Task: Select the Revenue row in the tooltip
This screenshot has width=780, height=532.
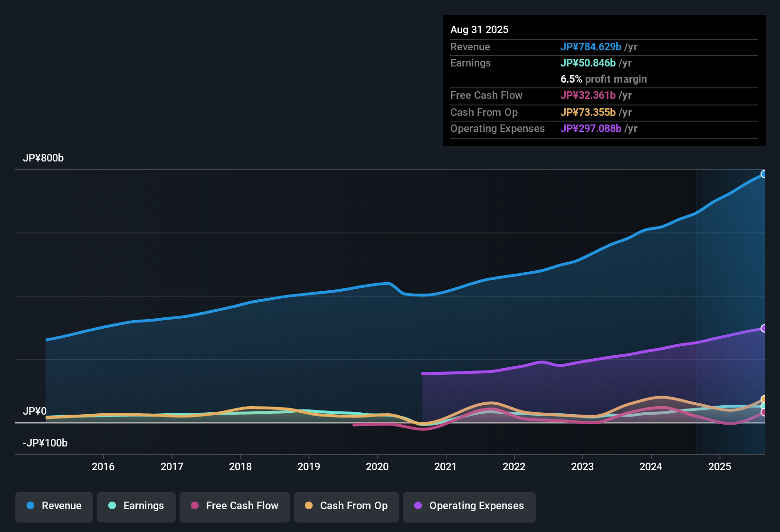Action: pos(603,47)
